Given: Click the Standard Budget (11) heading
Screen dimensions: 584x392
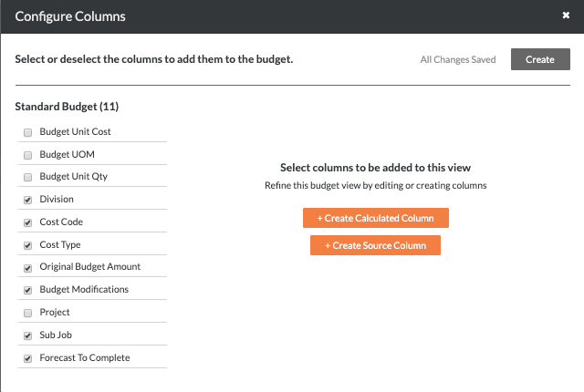Looking at the screenshot, I should (67, 107).
